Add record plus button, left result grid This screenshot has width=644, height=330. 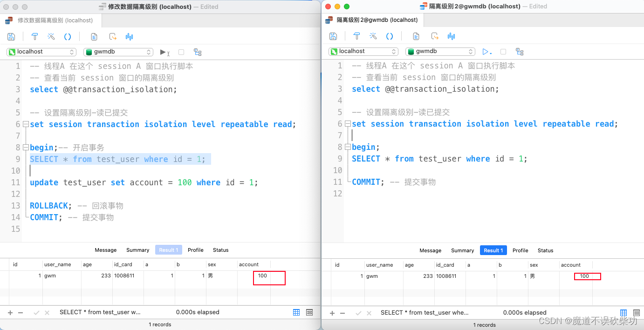pos(11,313)
